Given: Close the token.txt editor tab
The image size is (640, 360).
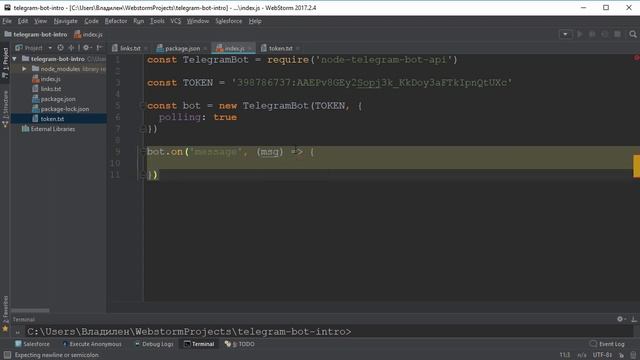Looking at the screenshot, I should click(x=298, y=49).
